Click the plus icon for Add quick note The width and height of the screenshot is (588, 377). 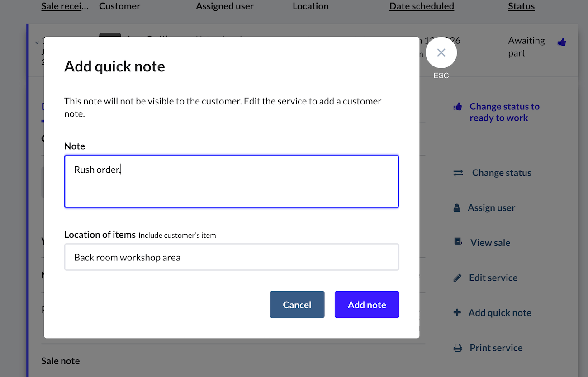(457, 312)
